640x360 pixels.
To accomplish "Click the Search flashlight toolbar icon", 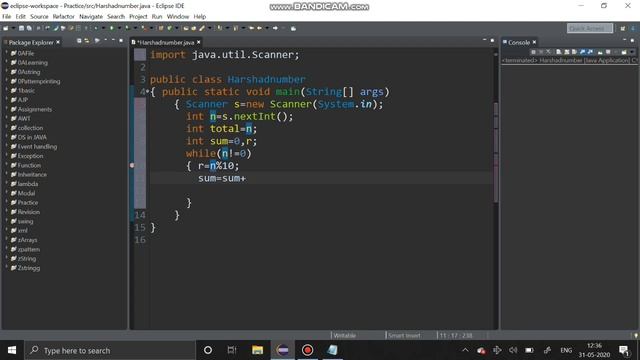I will [202, 28].
